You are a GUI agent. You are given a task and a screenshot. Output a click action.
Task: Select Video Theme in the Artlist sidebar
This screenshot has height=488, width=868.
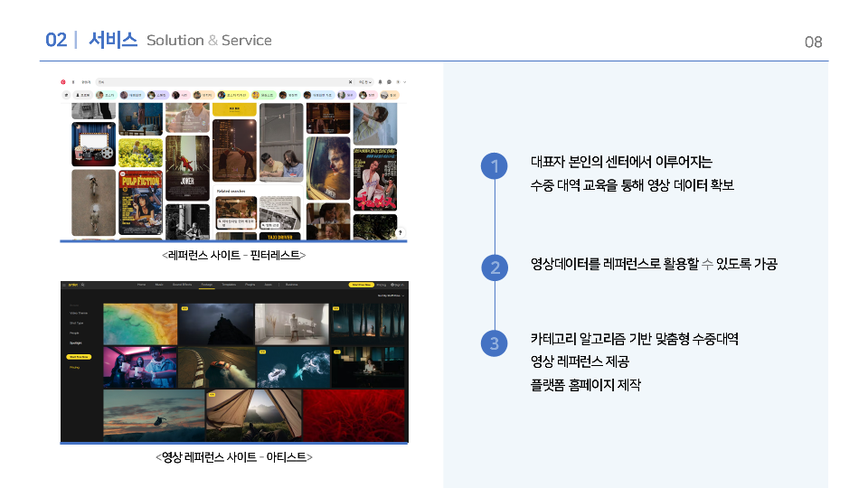pyautogui.click(x=79, y=314)
